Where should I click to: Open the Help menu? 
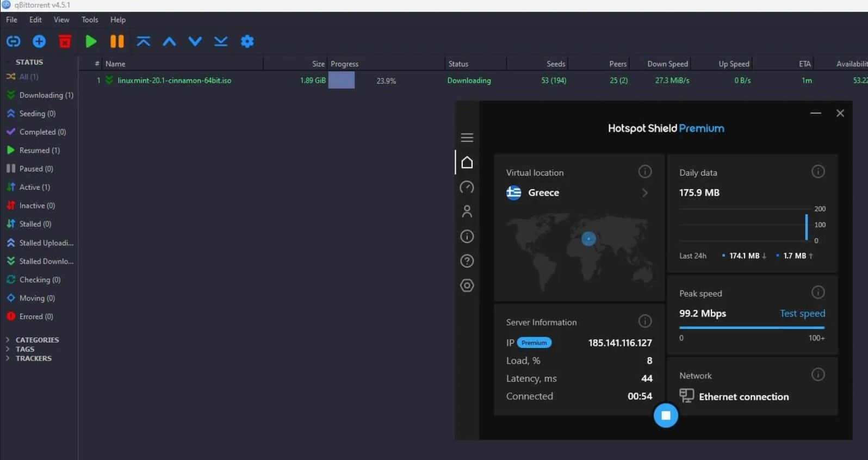pos(118,20)
